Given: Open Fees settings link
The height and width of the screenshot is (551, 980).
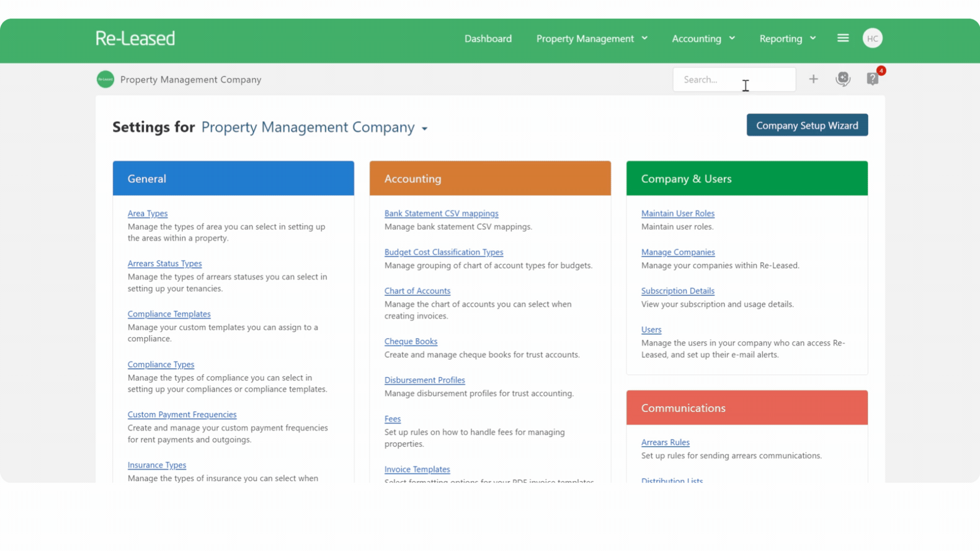Looking at the screenshot, I should click(x=393, y=419).
